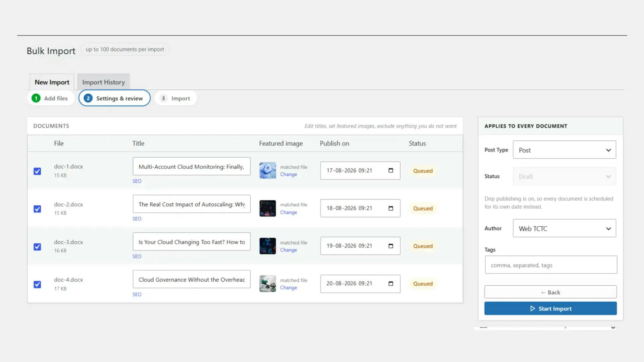Click the doc-4.docx file name
Screen dimensions: 644x362
click(68, 280)
